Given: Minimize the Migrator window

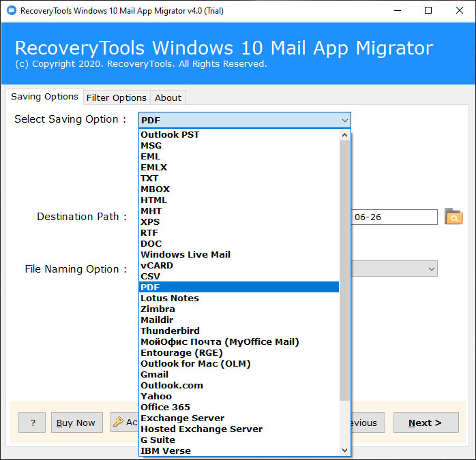Looking at the screenshot, I should (x=398, y=11).
